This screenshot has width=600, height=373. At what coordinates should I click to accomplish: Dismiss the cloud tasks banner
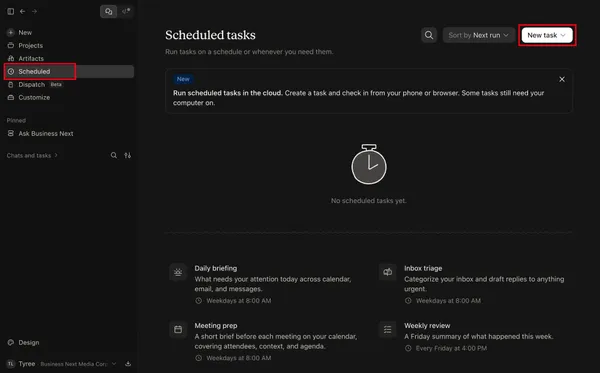(x=562, y=79)
